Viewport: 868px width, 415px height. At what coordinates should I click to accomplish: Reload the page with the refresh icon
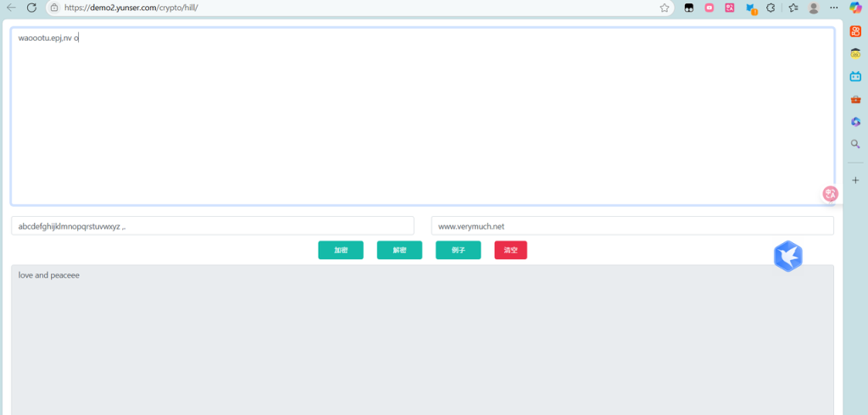[31, 8]
